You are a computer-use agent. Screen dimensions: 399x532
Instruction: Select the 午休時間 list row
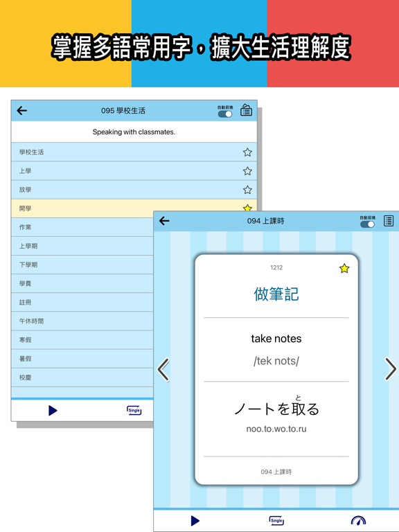tap(82, 321)
